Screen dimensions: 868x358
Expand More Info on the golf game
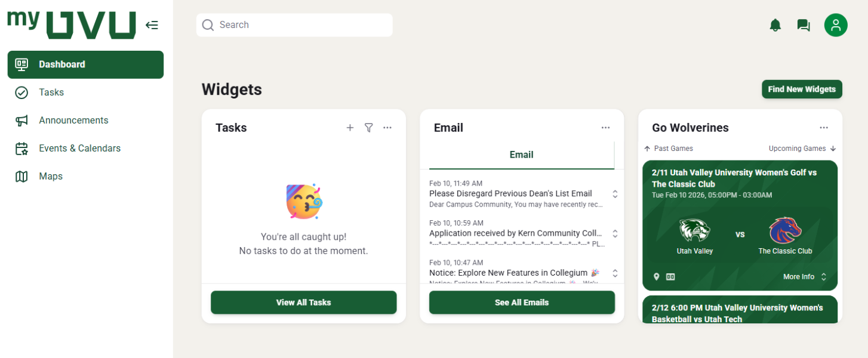(805, 277)
